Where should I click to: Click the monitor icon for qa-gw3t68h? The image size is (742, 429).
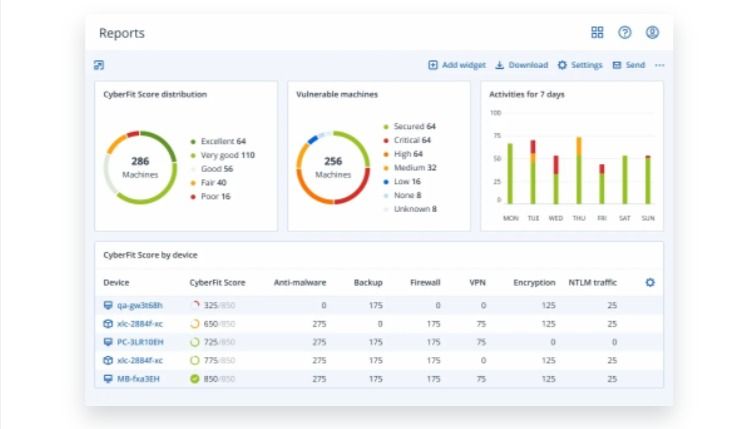pos(108,305)
